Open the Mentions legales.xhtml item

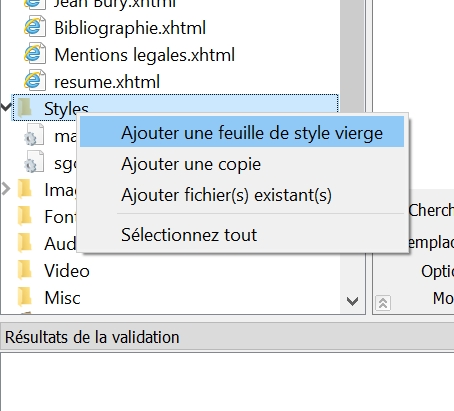(144, 55)
